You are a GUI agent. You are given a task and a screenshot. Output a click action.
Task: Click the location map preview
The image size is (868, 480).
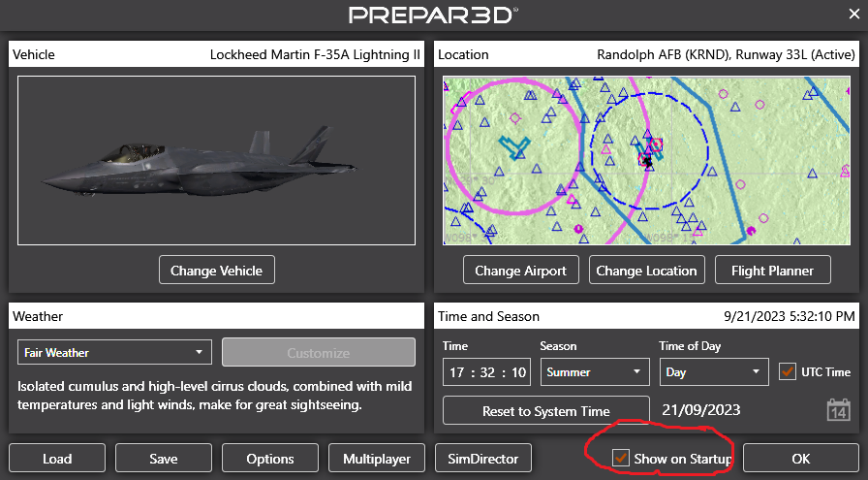click(x=646, y=161)
